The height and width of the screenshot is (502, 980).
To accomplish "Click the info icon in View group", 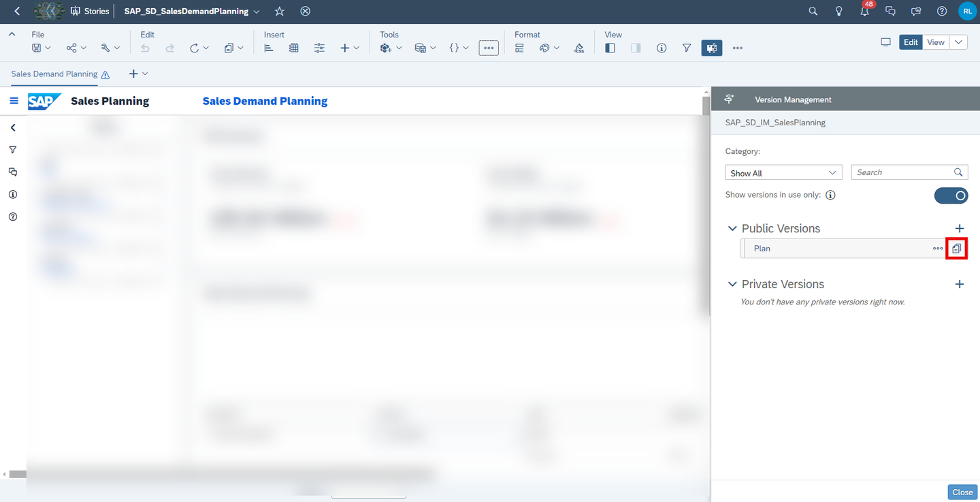I will [x=661, y=48].
